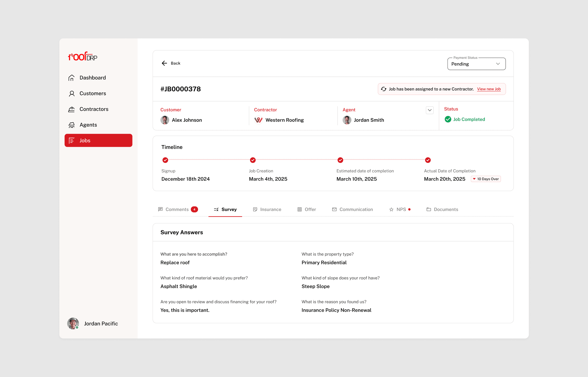The width and height of the screenshot is (588, 377).
Task: Open the Payment Status dropdown
Action: coord(476,64)
